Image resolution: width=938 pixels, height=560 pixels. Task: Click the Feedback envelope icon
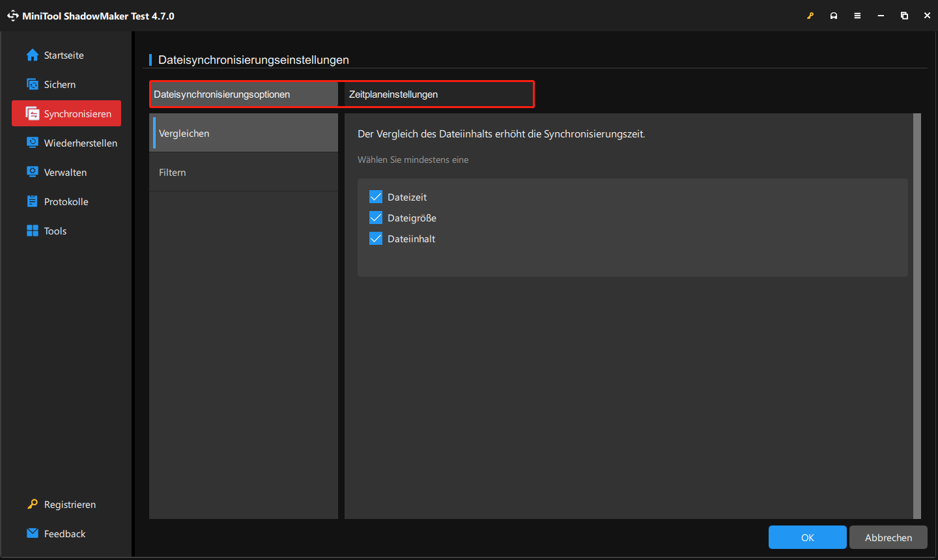pyautogui.click(x=33, y=533)
